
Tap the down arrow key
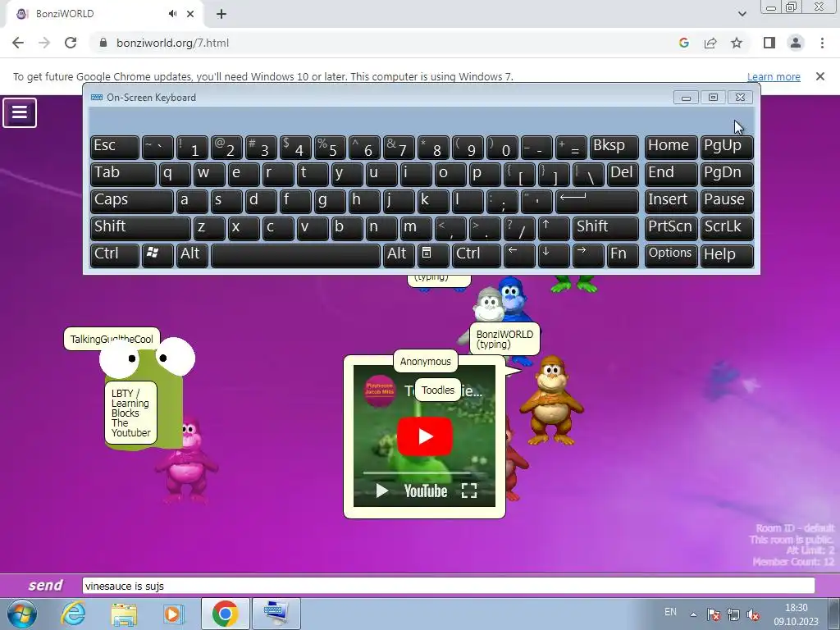click(554, 254)
